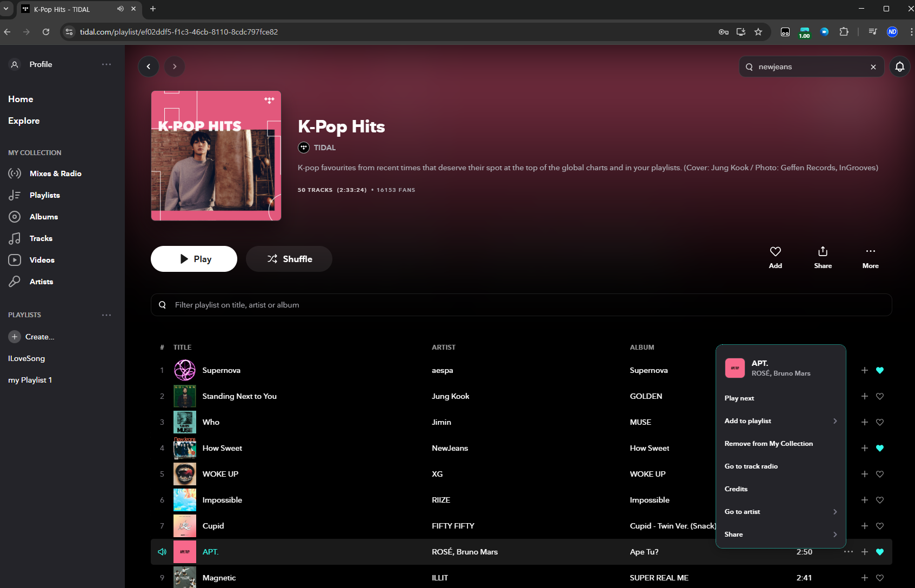Clear the newjeans search text
This screenshot has width=915, height=588.
pos(873,67)
